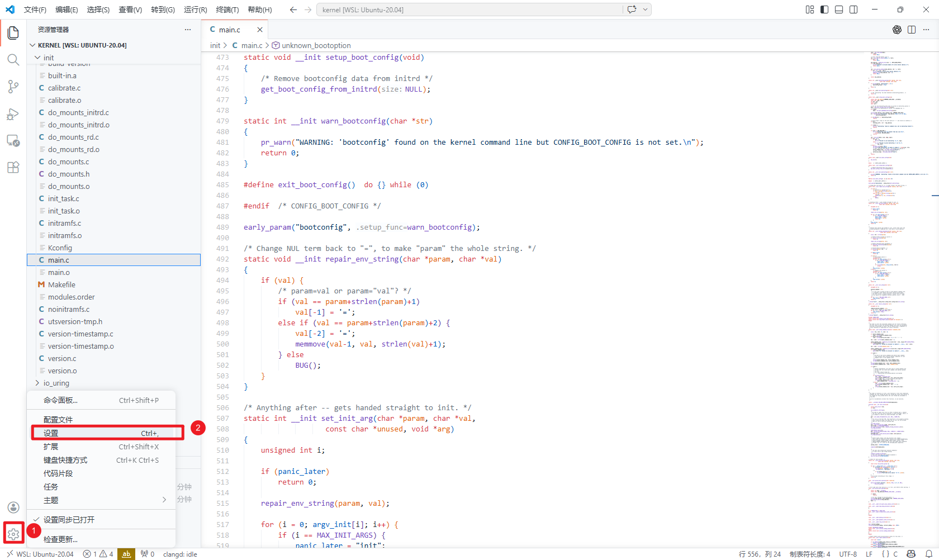Toggle the primary side bar
The width and height of the screenshot is (939, 560).
click(x=824, y=10)
